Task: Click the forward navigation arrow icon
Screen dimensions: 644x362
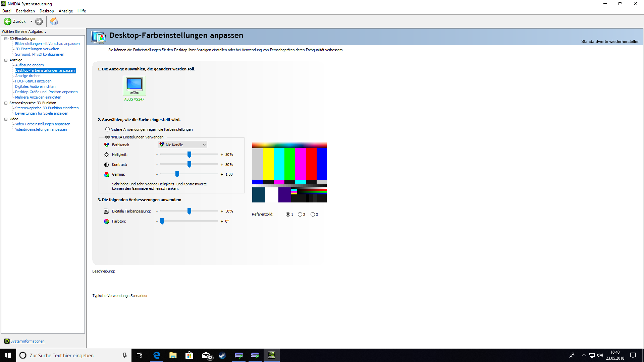Action: coord(39,21)
